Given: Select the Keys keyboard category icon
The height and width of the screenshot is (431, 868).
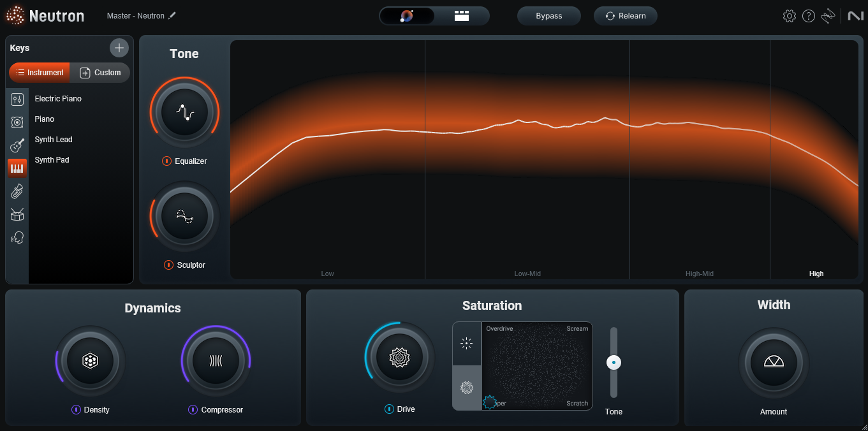Looking at the screenshot, I should coord(17,168).
